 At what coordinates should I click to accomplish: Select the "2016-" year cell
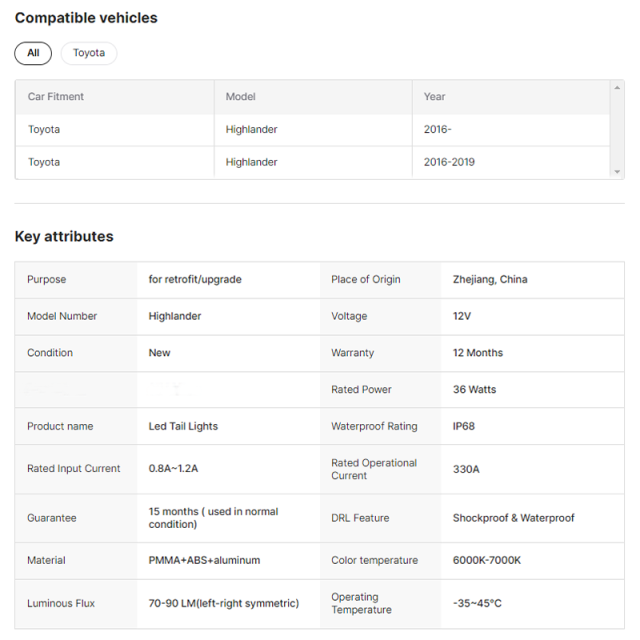coord(438,130)
